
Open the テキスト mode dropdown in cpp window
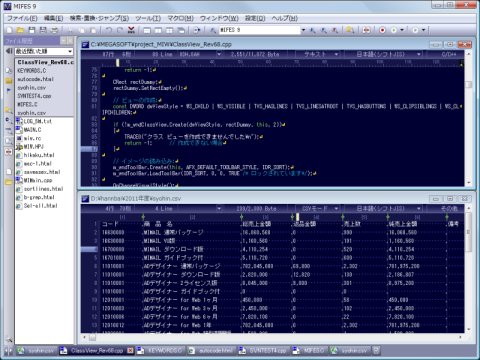pos(336,54)
